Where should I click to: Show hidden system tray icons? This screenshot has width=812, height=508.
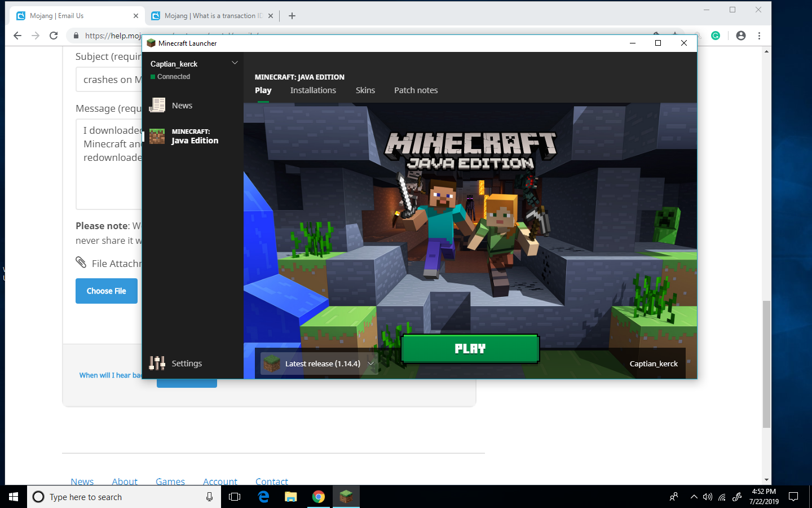[x=694, y=497]
